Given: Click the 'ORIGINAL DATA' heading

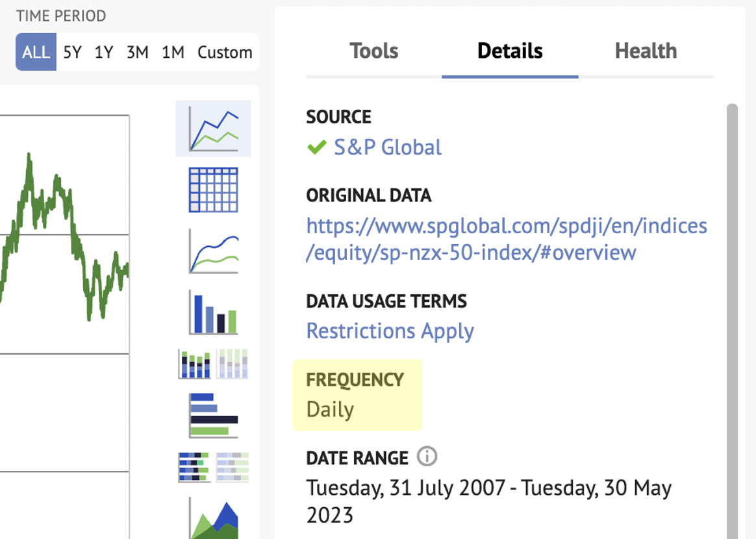Looking at the screenshot, I should pyautogui.click(x=369, y=195).
